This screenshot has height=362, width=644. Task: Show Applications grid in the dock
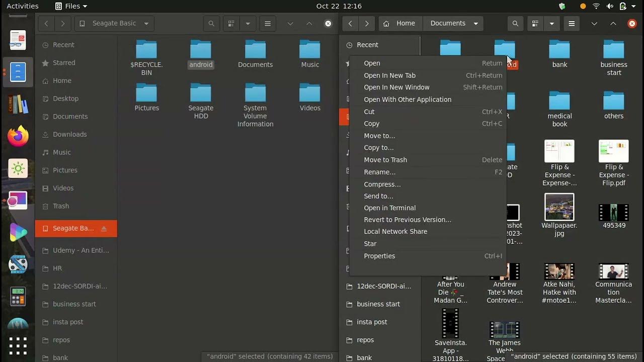18,345
